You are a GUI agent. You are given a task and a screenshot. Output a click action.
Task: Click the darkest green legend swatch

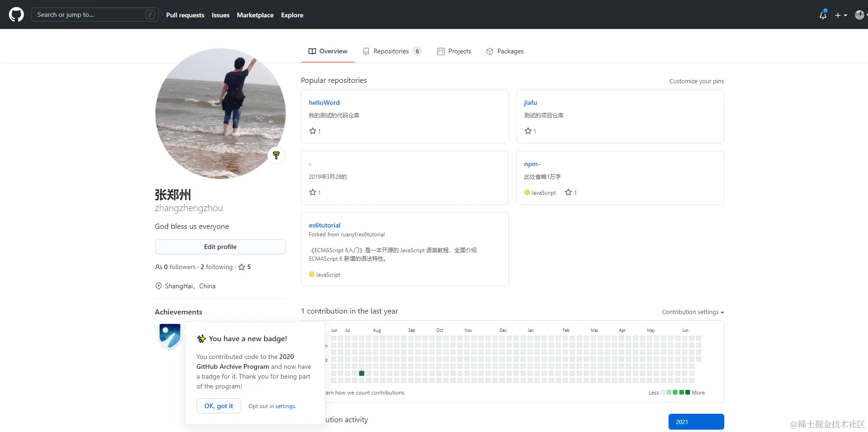(x=688, y=392)
